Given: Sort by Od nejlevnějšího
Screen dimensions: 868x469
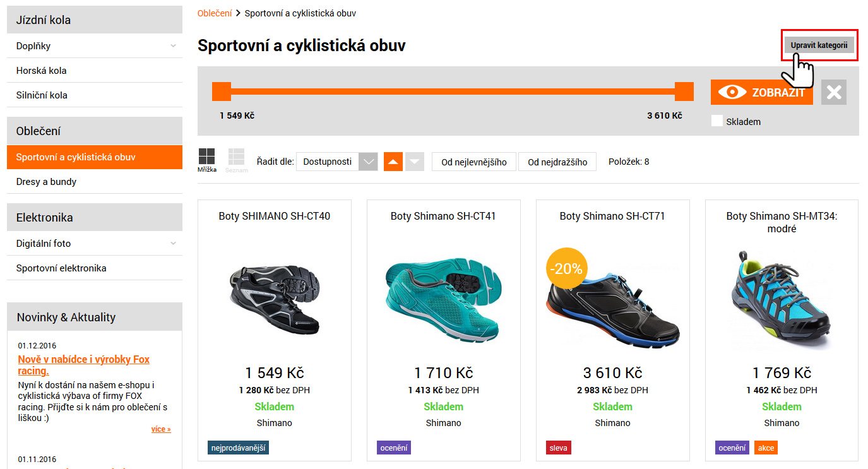Looking at the screenshot, I should pos(473,162).
